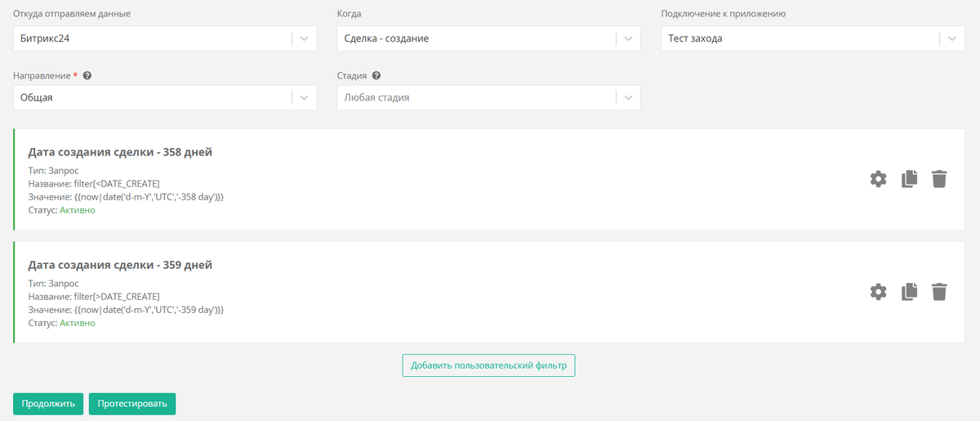Screen dimensions: 980x421
Task: Expand the Сделка - создание dropdown arrow
Action: tap(628, 38)
